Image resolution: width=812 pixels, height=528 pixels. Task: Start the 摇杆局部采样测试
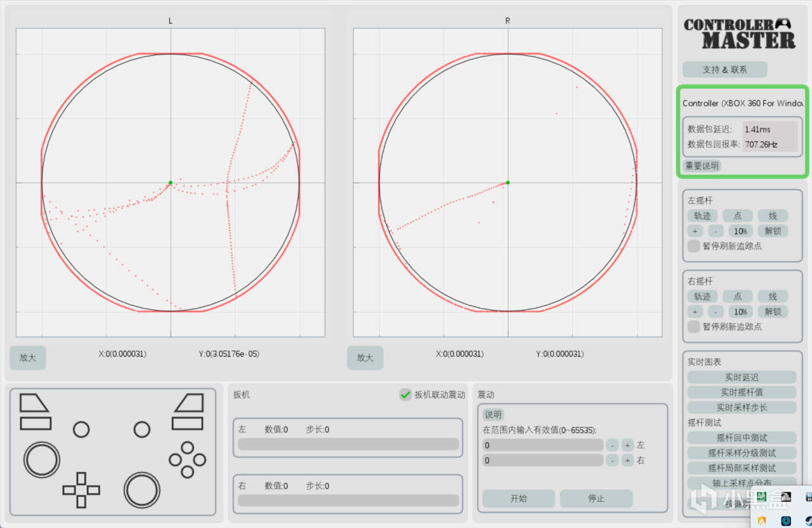742,468
